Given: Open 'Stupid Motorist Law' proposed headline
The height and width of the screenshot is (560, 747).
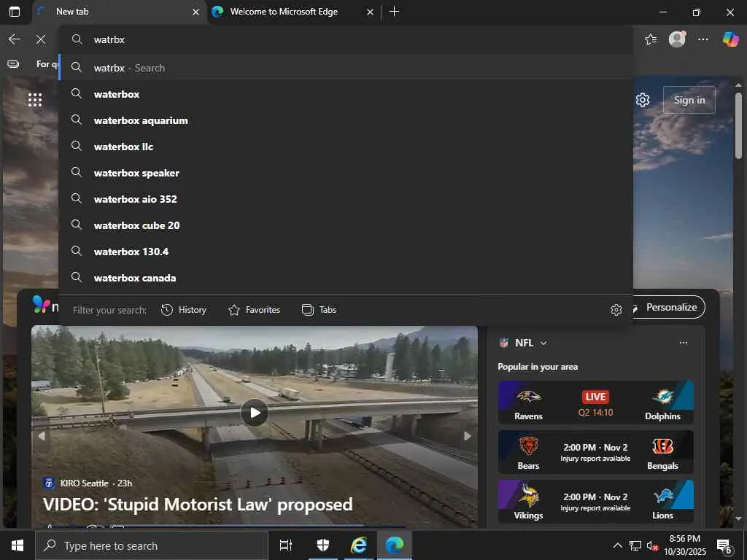Looking at the screenshot, I should pyautogui.click(x=198, y=505).
